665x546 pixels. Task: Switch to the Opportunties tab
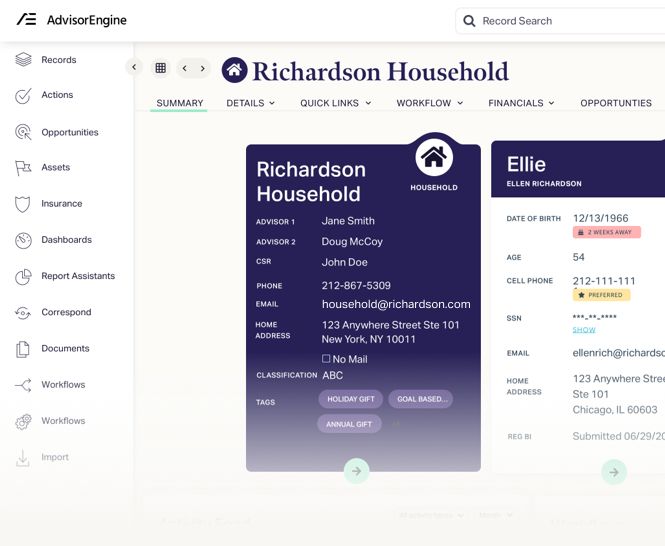[x=616, y=103]
